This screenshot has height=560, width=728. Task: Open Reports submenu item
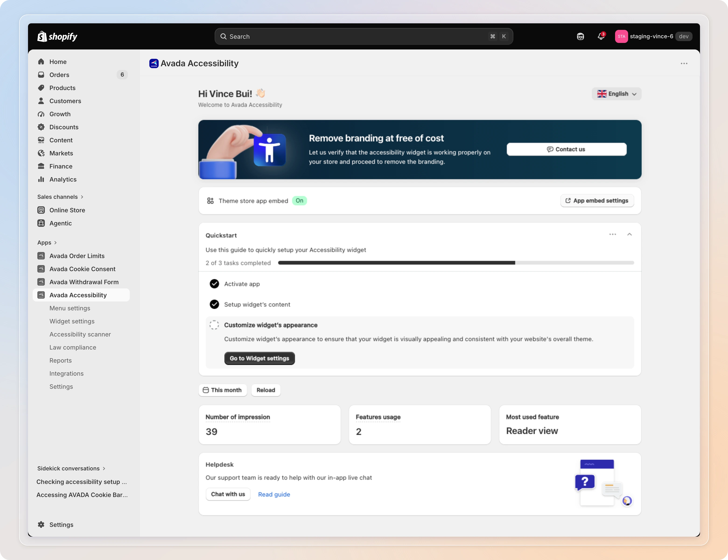(60, 360)
